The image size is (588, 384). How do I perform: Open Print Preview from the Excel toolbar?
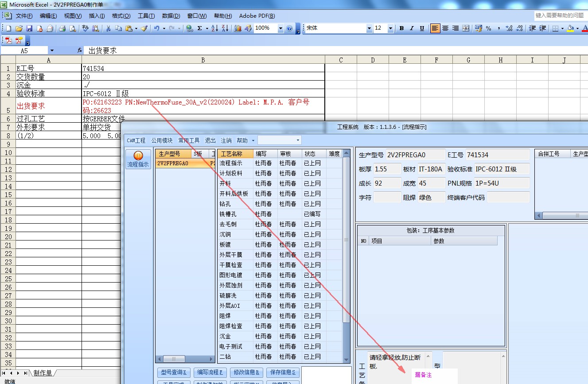pos(73,28)
